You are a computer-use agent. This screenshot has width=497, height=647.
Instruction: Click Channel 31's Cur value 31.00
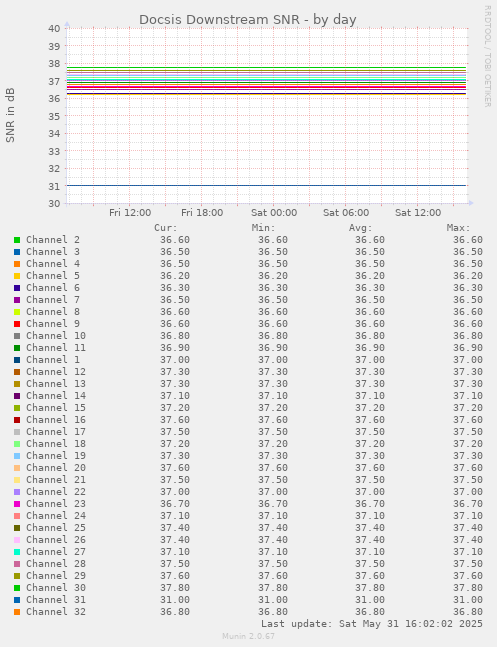coord(175,600)
